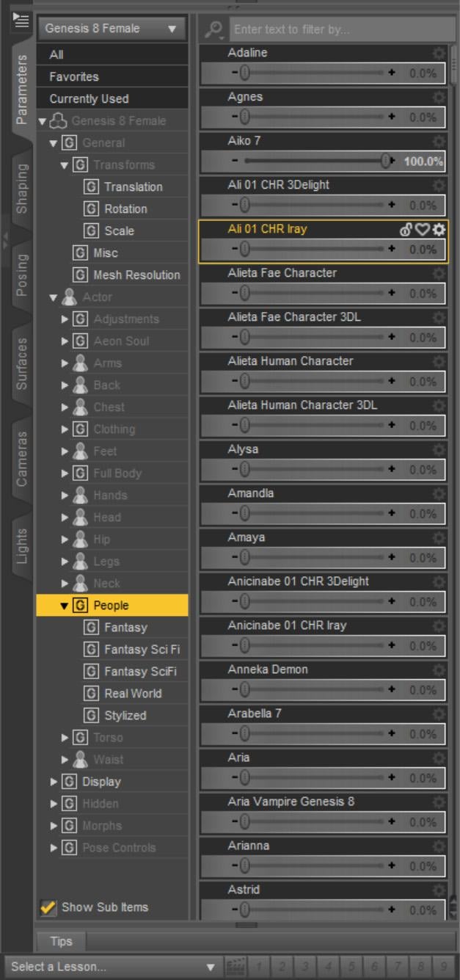Click minus icon on Anneka Demon slider
The height and width of the screenshot is (980, 460).
[235, 689]
